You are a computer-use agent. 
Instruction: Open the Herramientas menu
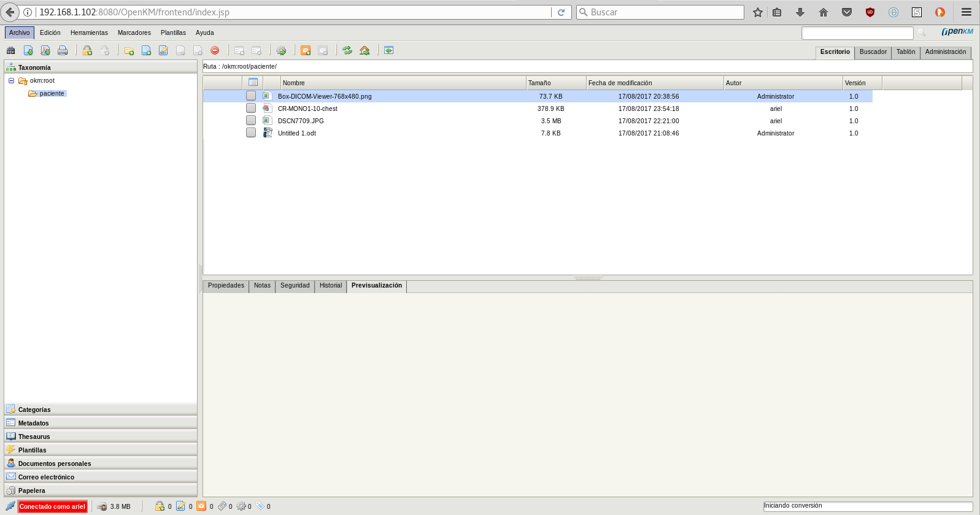point(89,33)
